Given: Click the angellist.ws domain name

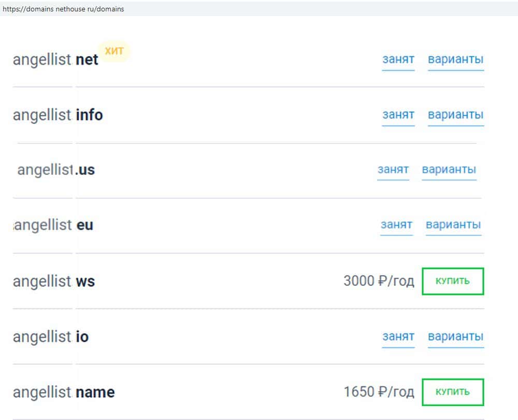Looking at the screenshot, I should [x=54, y=282].
